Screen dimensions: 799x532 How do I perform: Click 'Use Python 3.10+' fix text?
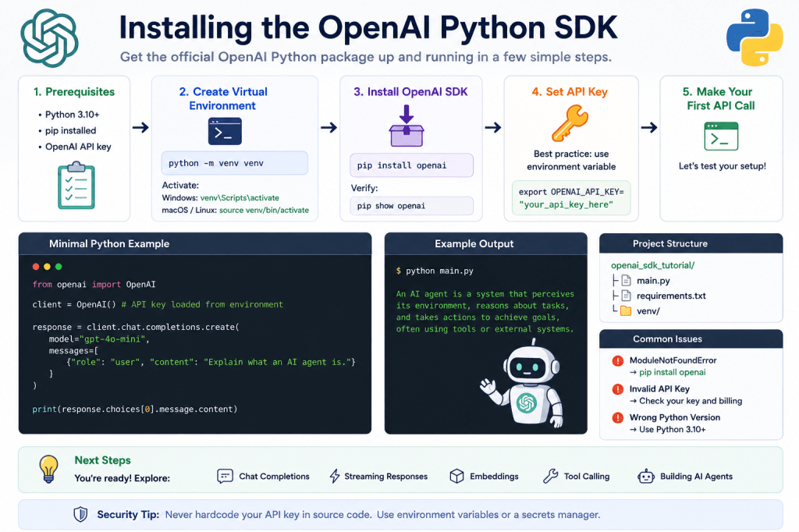click(x=672, y=430)
